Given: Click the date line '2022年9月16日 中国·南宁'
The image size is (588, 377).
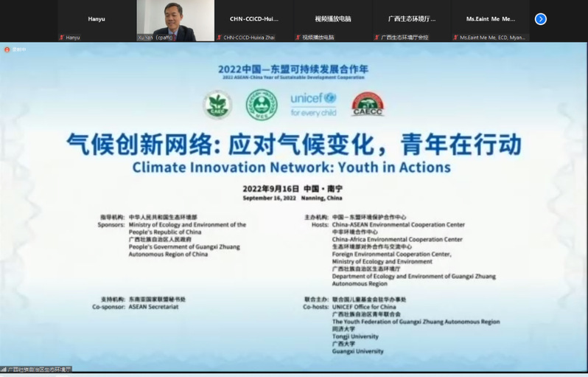Looking at the screenshot, I should [x=293, y=189].
